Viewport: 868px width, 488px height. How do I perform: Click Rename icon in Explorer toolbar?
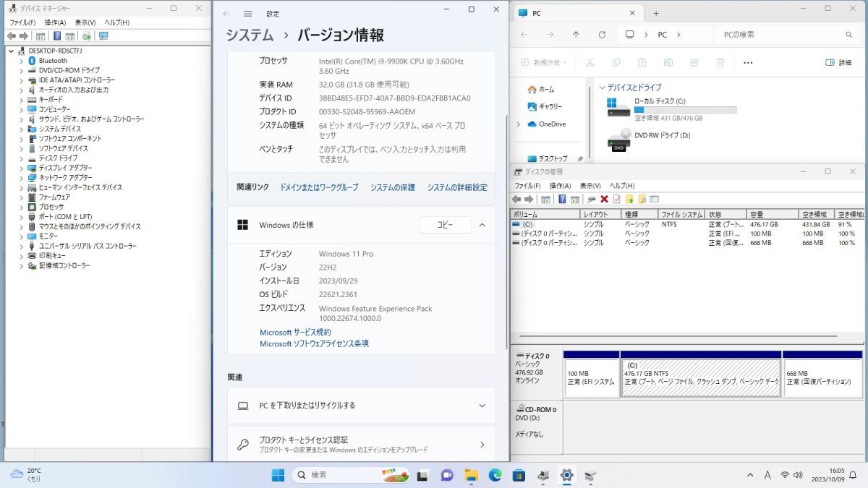click(x=668, y=63)
